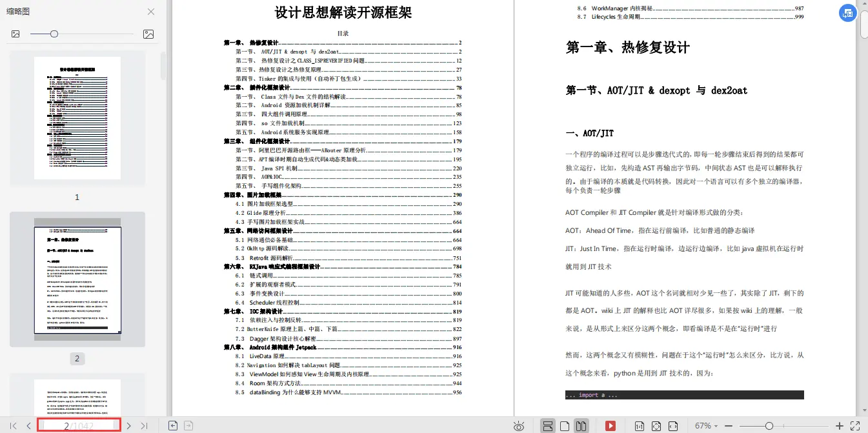Screen dimensions: 868x433
Task: Click the page number field showing 2/1042
Action: [x=77, y=425]
